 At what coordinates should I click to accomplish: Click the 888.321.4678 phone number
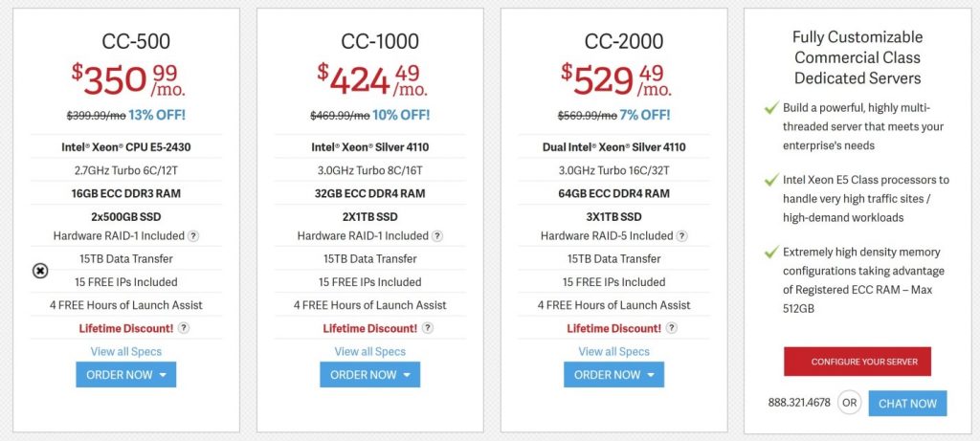tap(799, 403)
